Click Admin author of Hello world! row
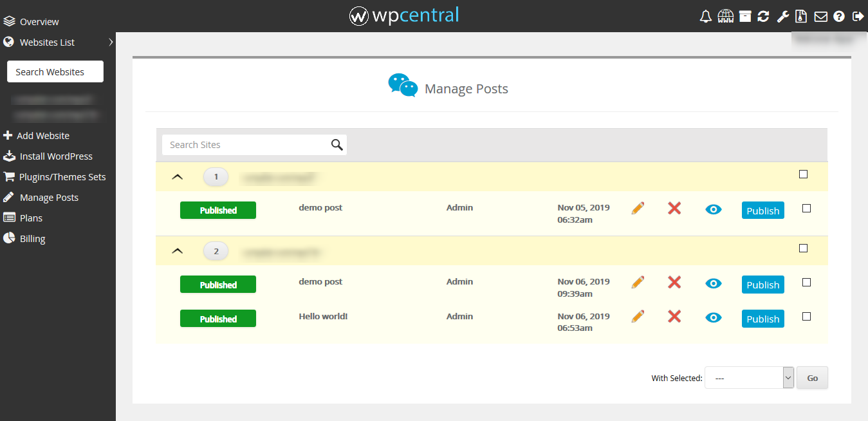Image resolution: width=868 pixels, height=421 pixels. click(x=459, y=316)
